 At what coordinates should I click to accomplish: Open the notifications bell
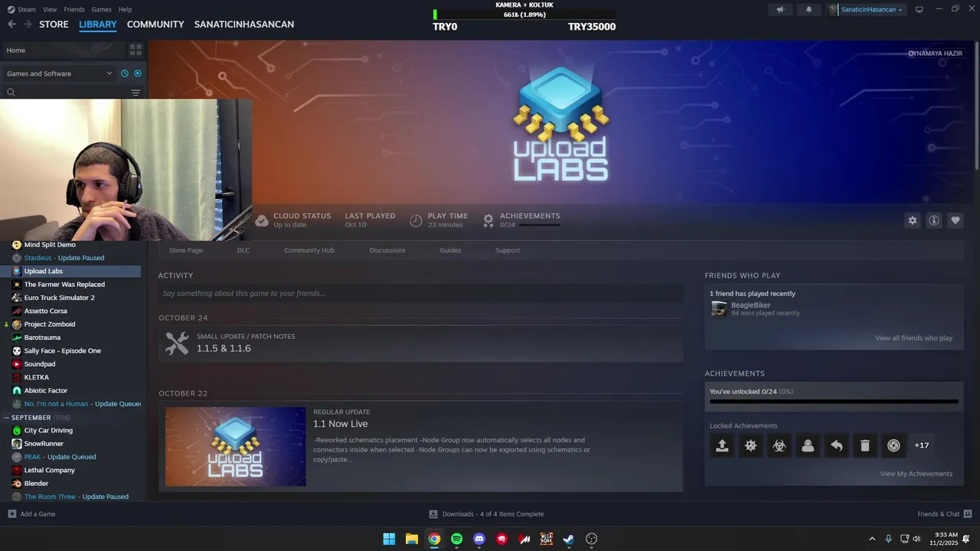[808, 9]
